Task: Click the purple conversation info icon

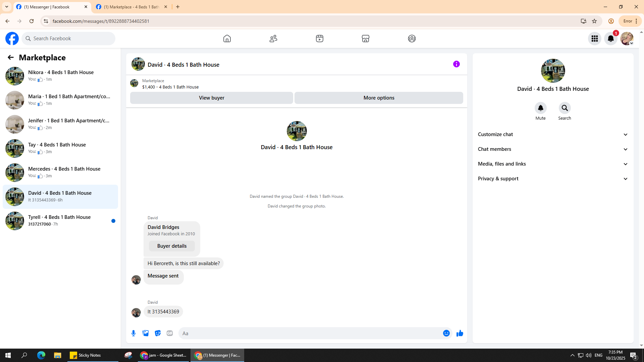Action: (456, 64)
